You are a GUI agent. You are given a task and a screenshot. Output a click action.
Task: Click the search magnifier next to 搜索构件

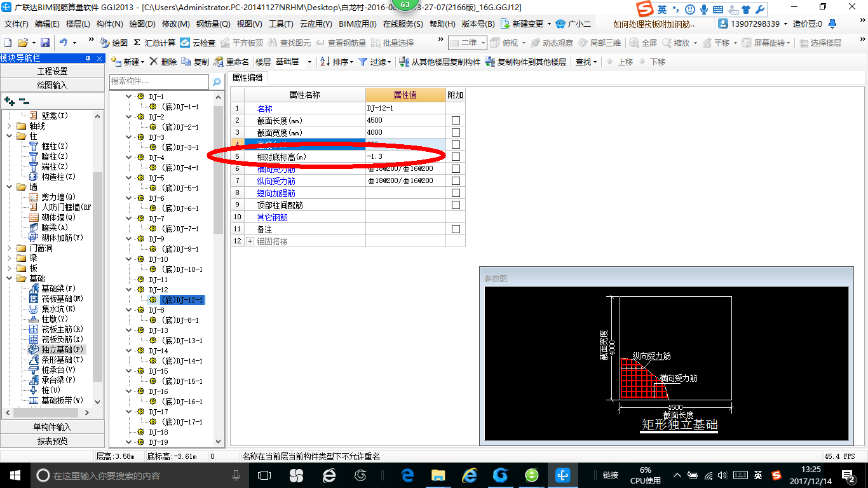(x=216, y=82)
